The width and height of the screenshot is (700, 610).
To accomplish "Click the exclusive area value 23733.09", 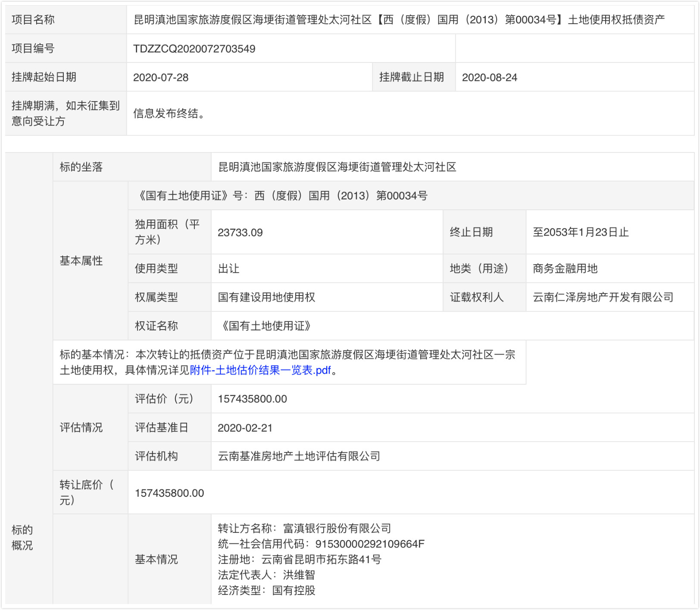I will click(x=238, y=231).
